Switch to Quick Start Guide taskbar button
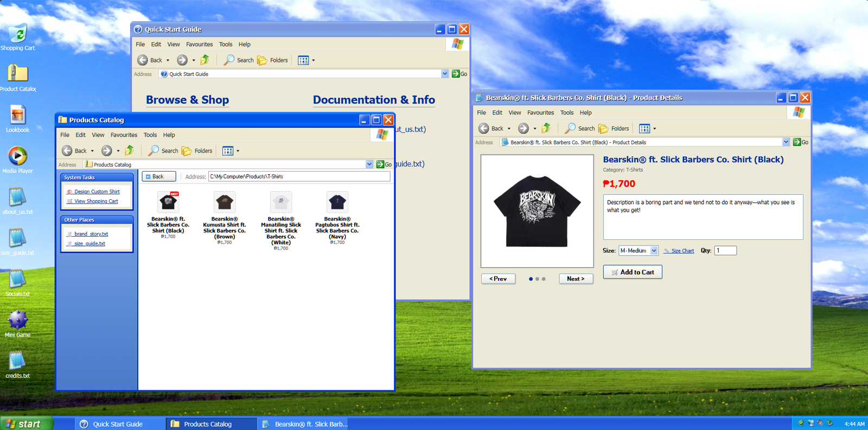868x430 pixels. pos(120,424)
